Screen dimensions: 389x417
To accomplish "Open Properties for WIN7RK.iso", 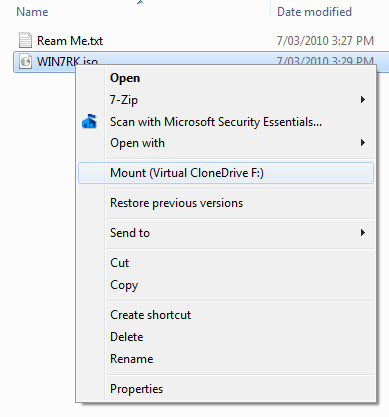I will point(226,389).
